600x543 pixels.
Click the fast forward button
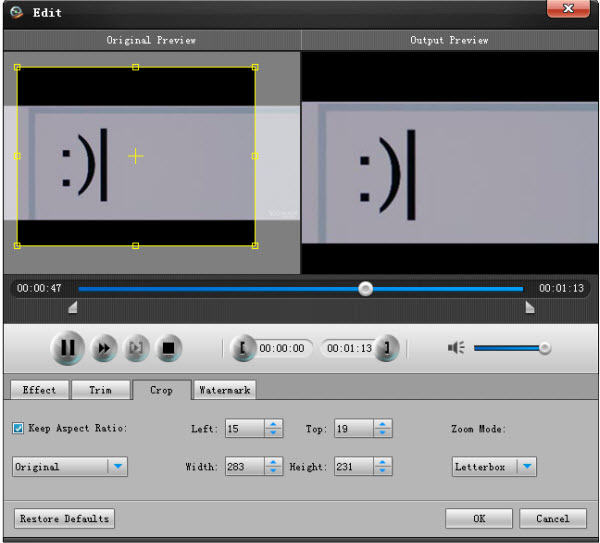[103, 348]
